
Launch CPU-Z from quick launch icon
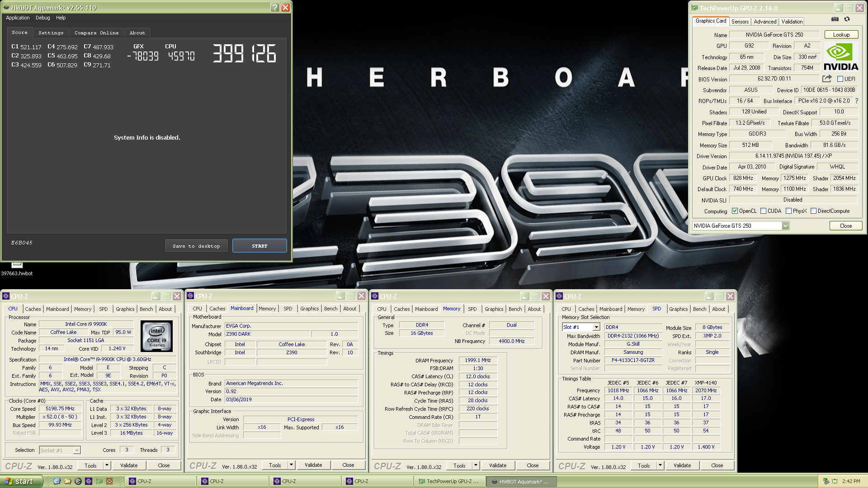pyautogui.click(x=88, y=481)
